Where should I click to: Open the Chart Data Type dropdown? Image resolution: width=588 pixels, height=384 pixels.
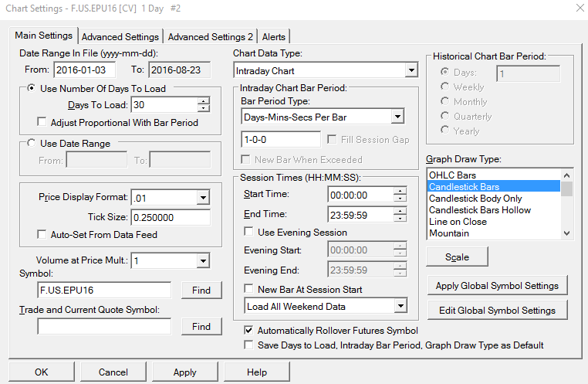tap(411, 70)
